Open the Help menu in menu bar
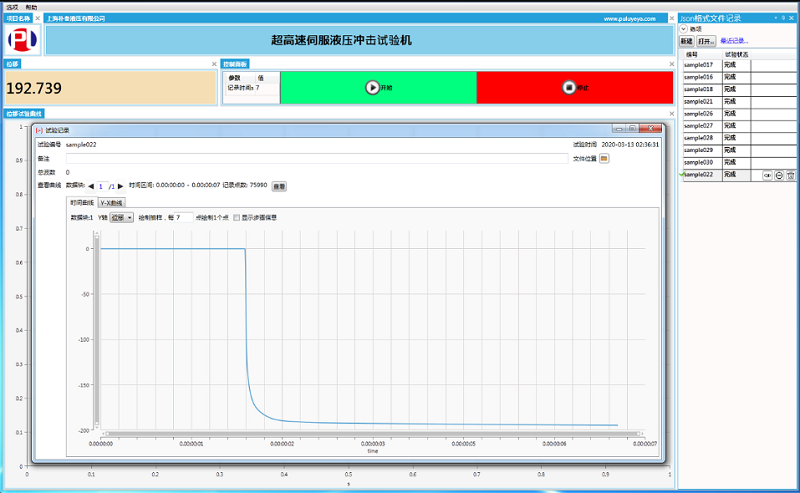Viewport: 800px width, 493px height. (31, 7)
